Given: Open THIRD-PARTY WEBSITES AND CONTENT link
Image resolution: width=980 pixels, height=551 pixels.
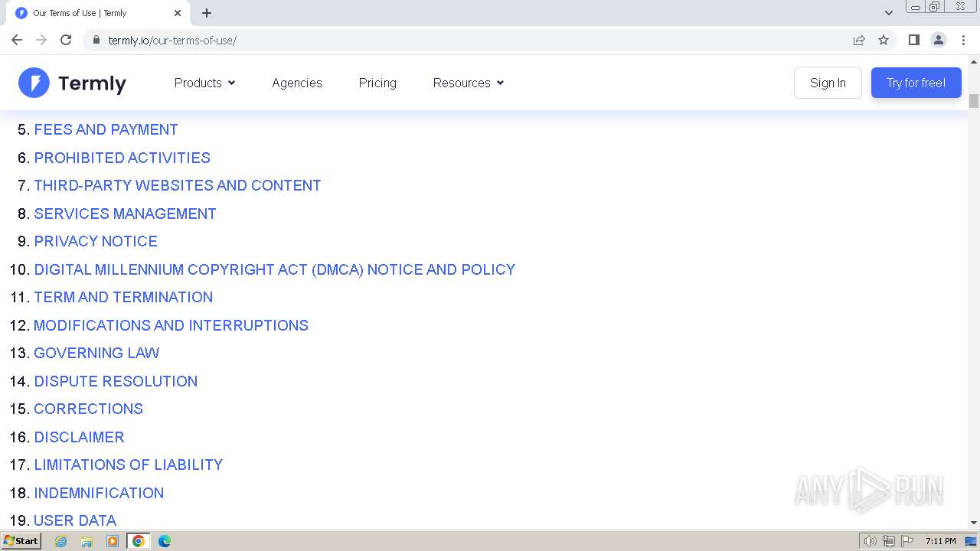Looking at the screenshot, I should (x=178, y=185).
